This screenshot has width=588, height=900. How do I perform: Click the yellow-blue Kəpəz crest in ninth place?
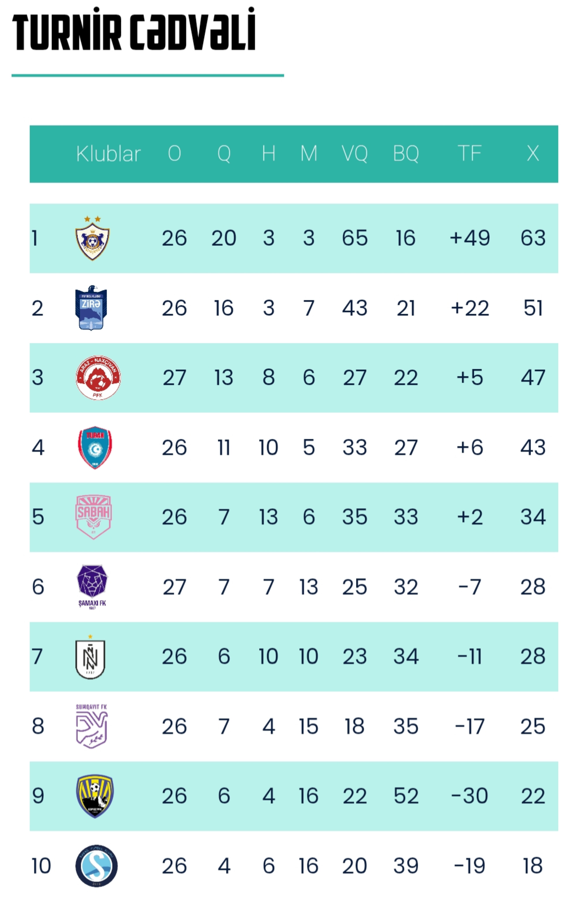tap(95, 795)
